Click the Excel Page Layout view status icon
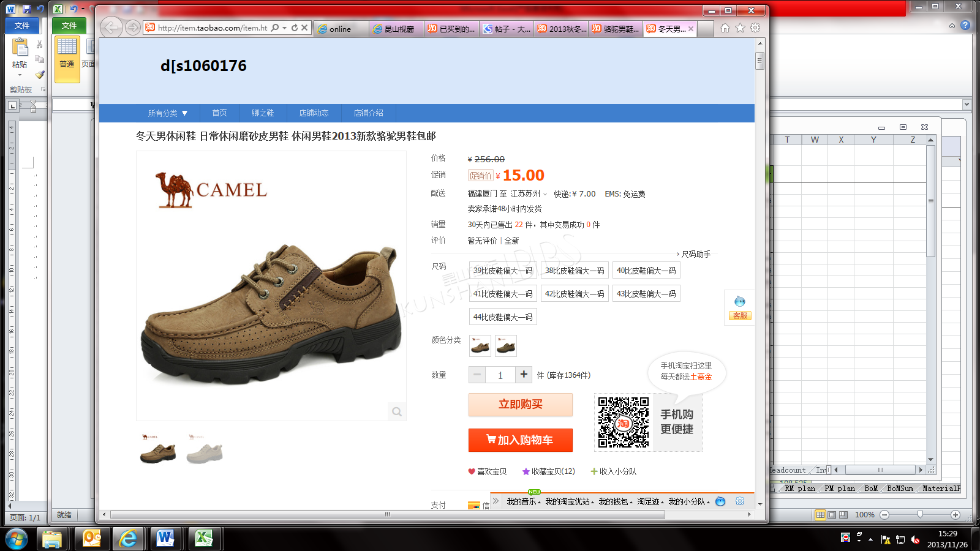Image resolution: width=980 pixels, height=551 pixels. pos(832,515)
